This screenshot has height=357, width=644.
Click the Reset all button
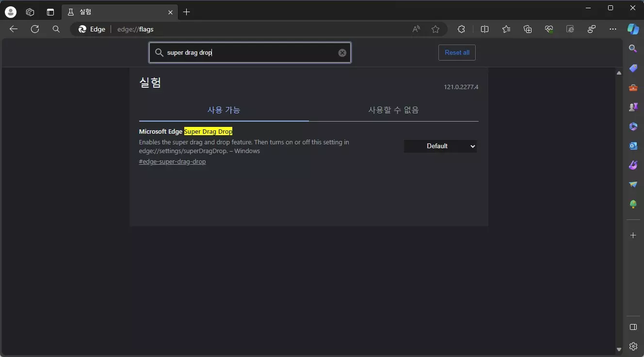pos(456,52)
